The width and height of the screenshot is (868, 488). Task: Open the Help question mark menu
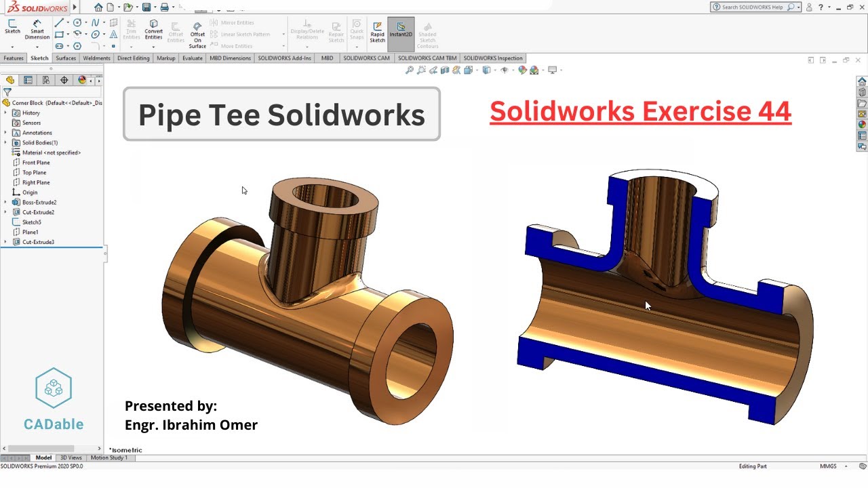point(821,7)
